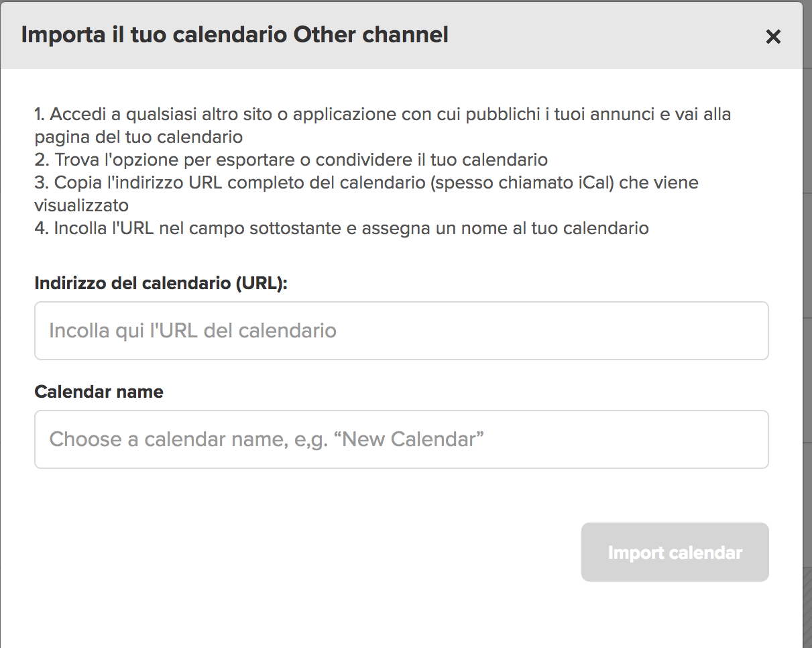Click instruction step 4 'Incolla l'URL nel campo'
Image resolution: width=812 pixels, height=648 pixels.
tap(342, 228)
